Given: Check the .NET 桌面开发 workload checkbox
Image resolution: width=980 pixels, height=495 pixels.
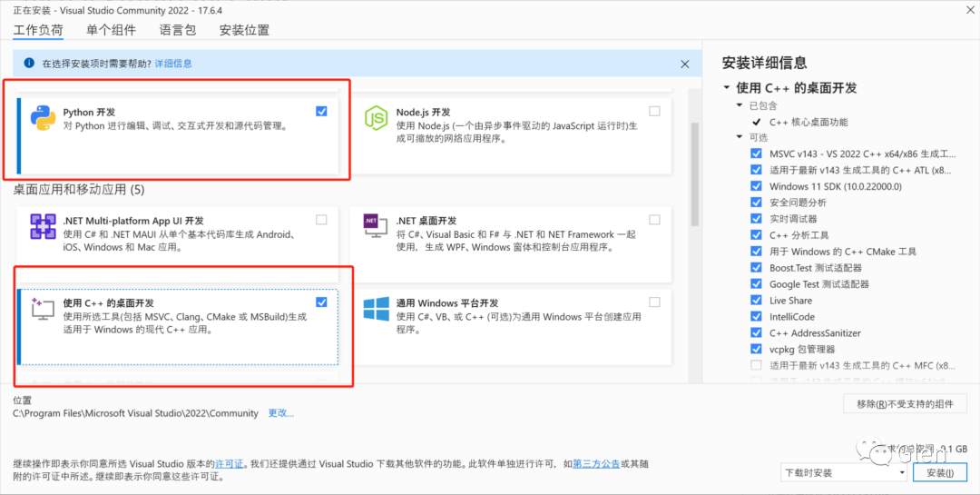Looking at the screenshot, I should (x=654, y=220).
